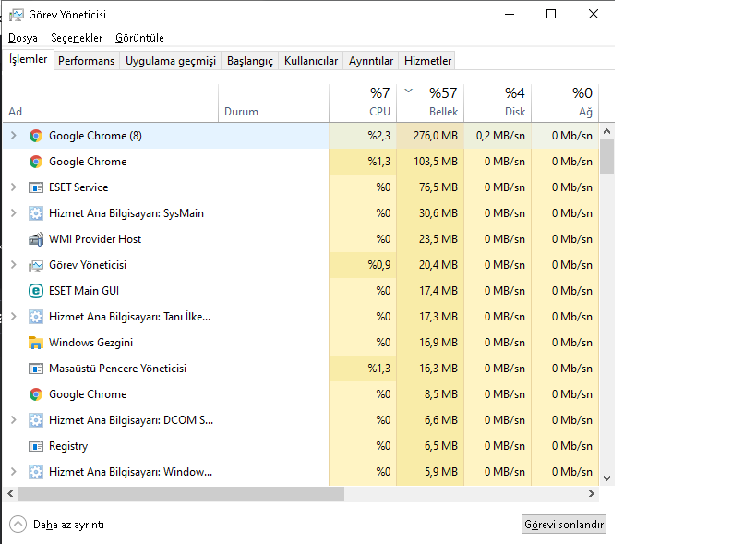
Task: Click the 5,9 MB memory cell
Action: pyautogui.click(x=430, y=472)
